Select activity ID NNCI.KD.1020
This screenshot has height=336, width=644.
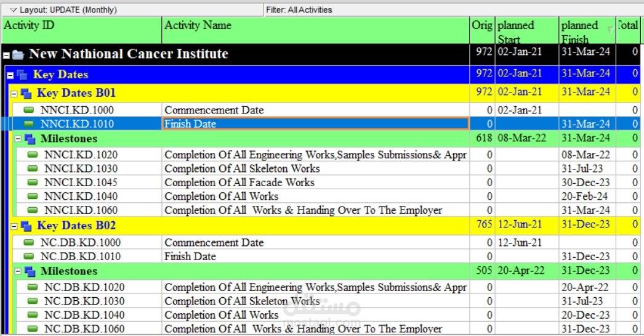tap(81, 155)
